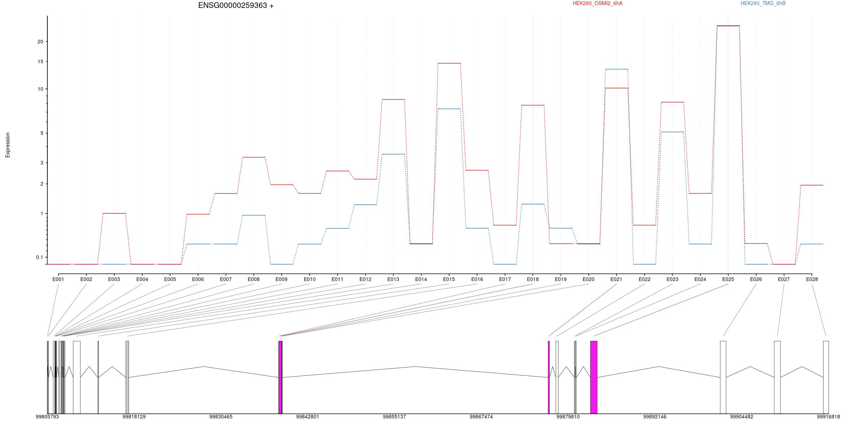Click exon label E016

coord(477,279)
